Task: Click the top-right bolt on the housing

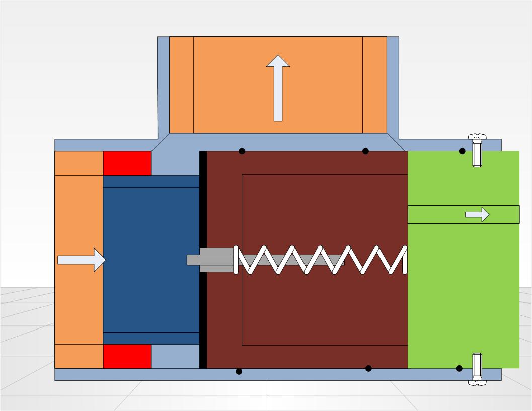Action: coord(477,150)
